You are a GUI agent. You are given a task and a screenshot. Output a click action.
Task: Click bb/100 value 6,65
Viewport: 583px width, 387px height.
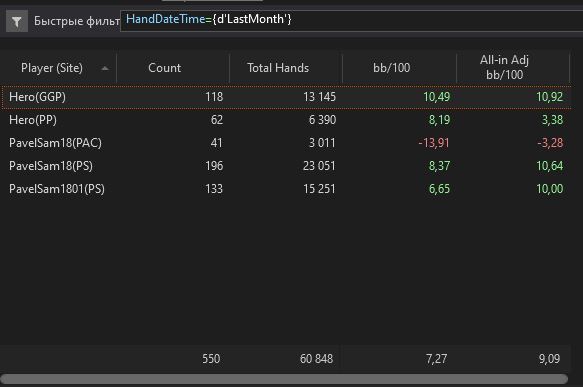coord(439,189)
